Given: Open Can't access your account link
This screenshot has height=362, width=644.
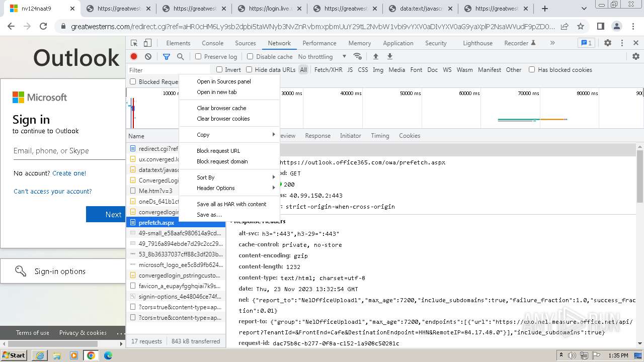Looking at the screenshot, I should point(53,191).
